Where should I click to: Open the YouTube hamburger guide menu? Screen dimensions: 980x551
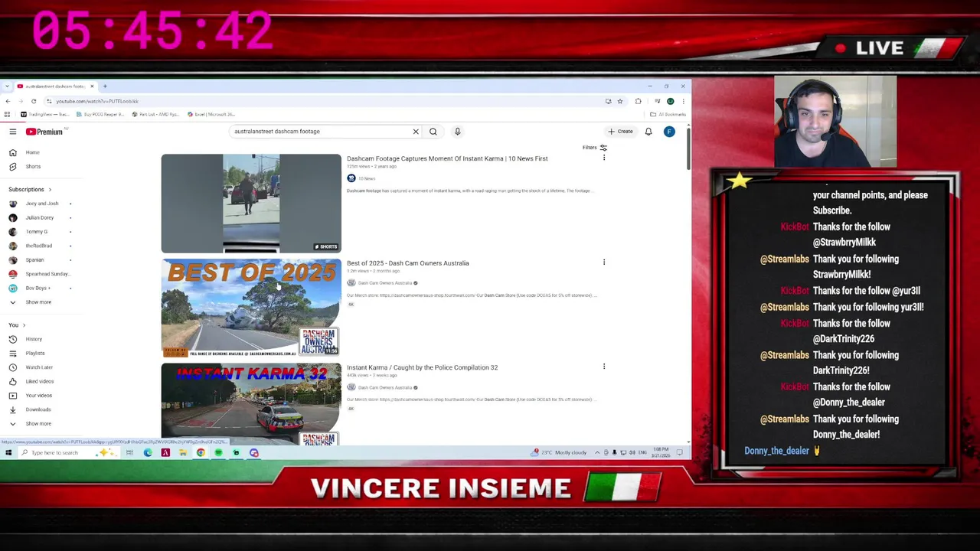click(13, 132)
